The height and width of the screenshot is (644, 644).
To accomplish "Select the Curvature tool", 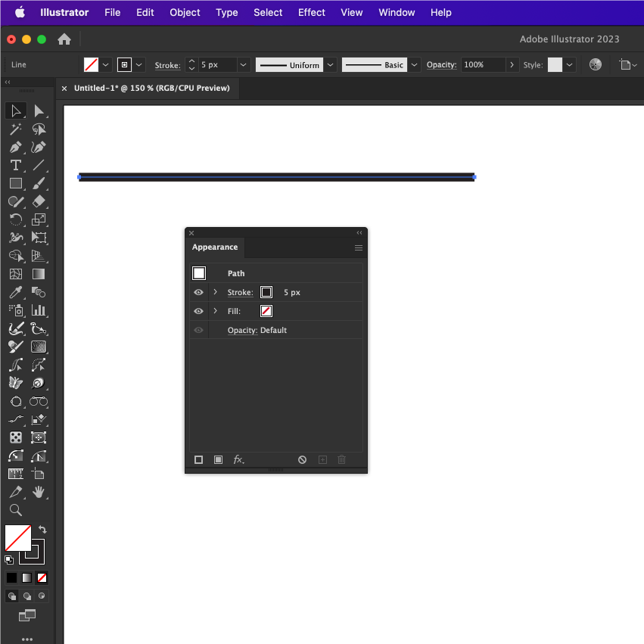I will (x=39, y=147).
